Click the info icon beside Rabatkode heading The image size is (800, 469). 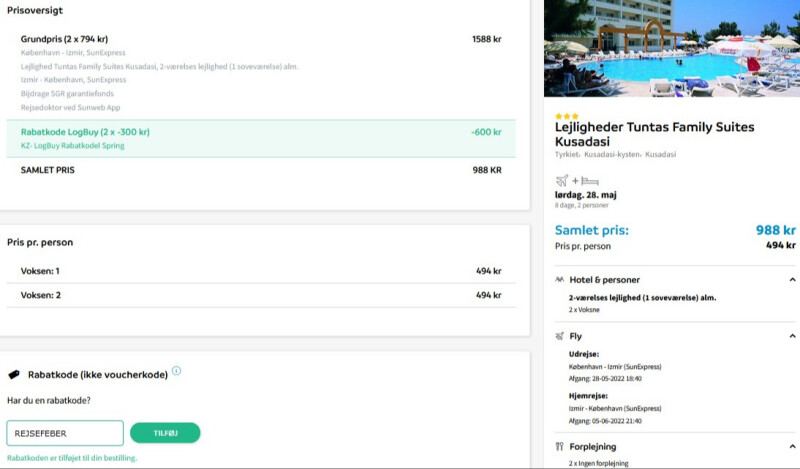click(176, 371)
